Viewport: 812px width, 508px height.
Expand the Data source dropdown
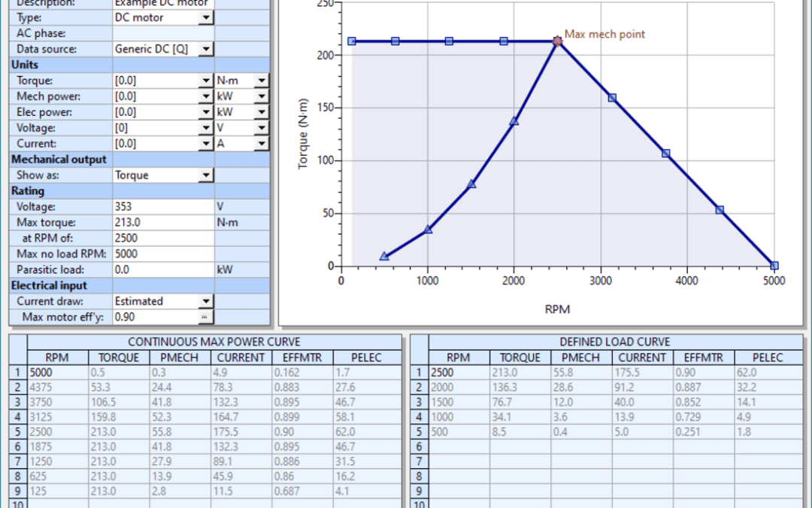(x=206, y=49)
